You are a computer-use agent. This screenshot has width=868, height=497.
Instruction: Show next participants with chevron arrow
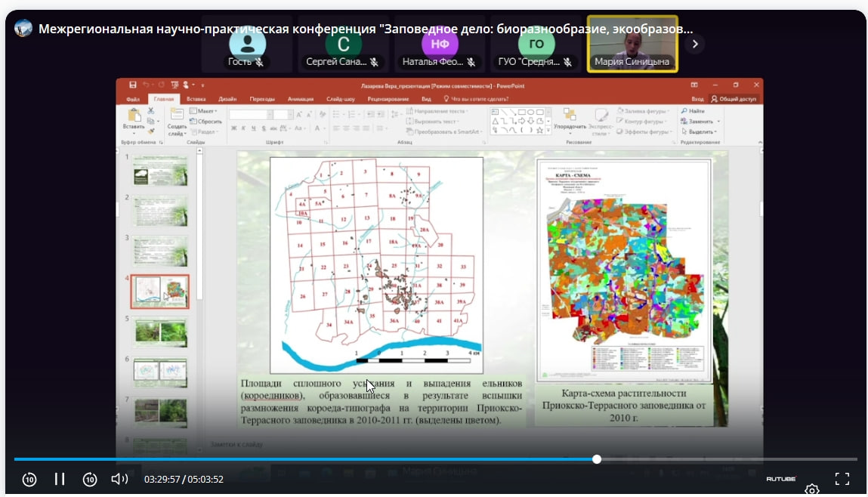[x=695, y=44]
